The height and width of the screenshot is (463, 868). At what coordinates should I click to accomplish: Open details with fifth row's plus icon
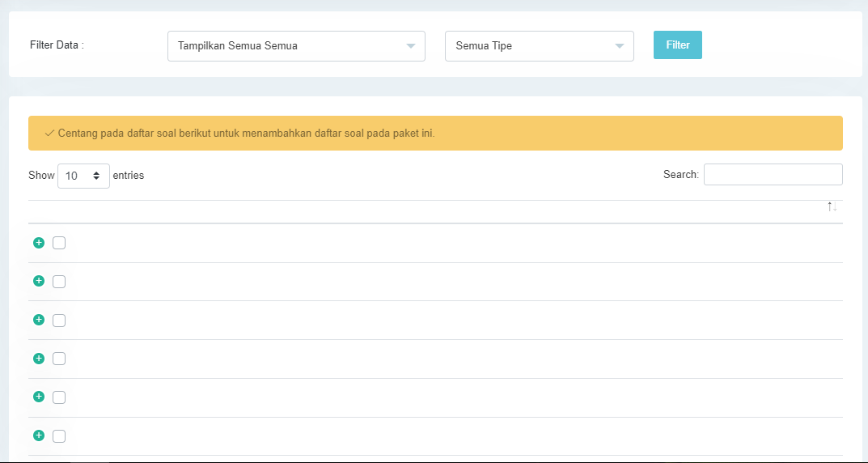point(38,397)
